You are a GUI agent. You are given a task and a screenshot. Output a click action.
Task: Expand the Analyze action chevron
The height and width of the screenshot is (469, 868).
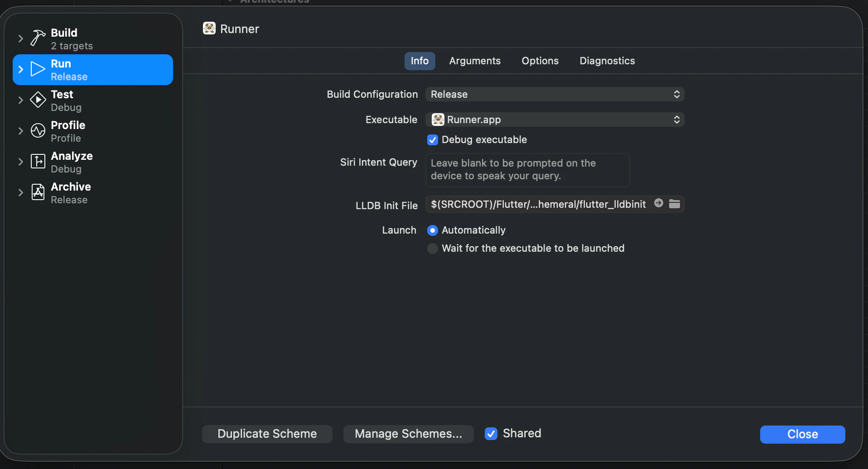pos(20,162)
